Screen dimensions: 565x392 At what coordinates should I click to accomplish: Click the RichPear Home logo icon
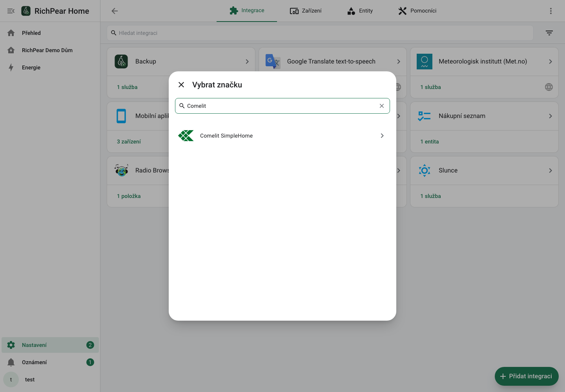coord(26,11)
